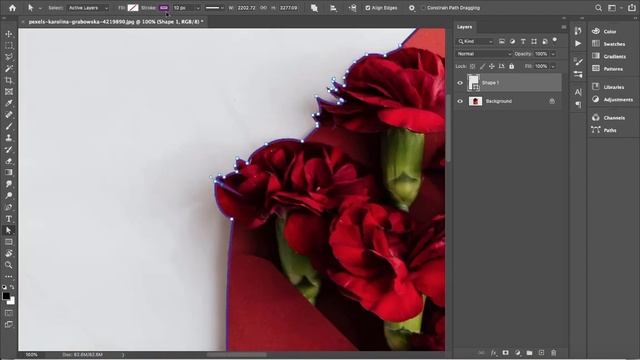Open the History panel icon
This screenshot has width=640, height=360.
click(x=578, y=31)
